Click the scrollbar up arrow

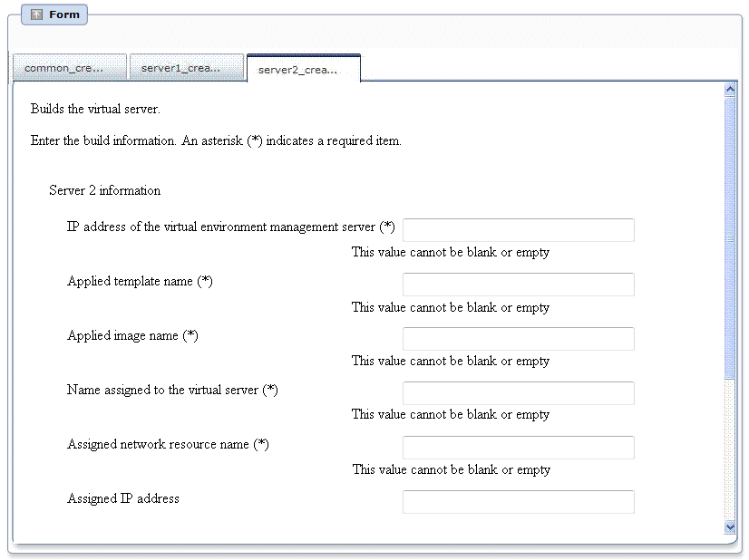pyautogui.click(x=729, y=90)
